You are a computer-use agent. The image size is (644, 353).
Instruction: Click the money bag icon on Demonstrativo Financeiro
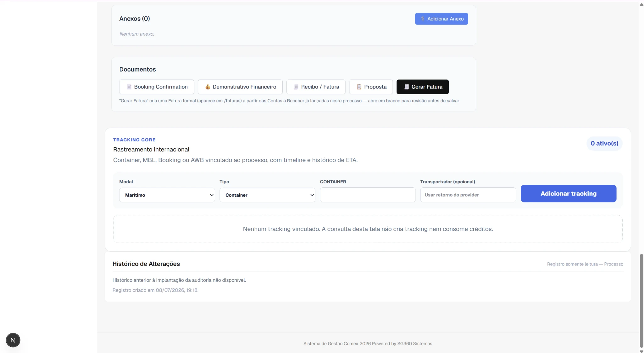coord(208,87)
